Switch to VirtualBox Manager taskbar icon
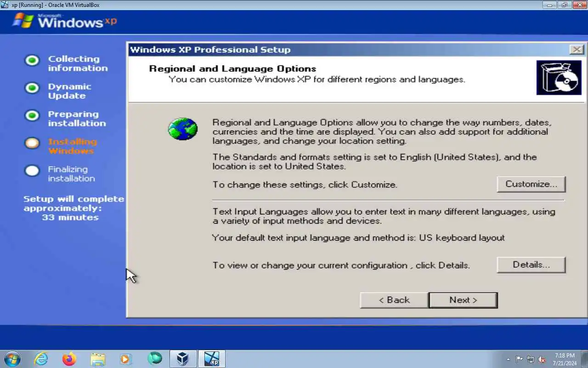The width and height of the screenshot is (588, 368). click(x=183, y=359)
